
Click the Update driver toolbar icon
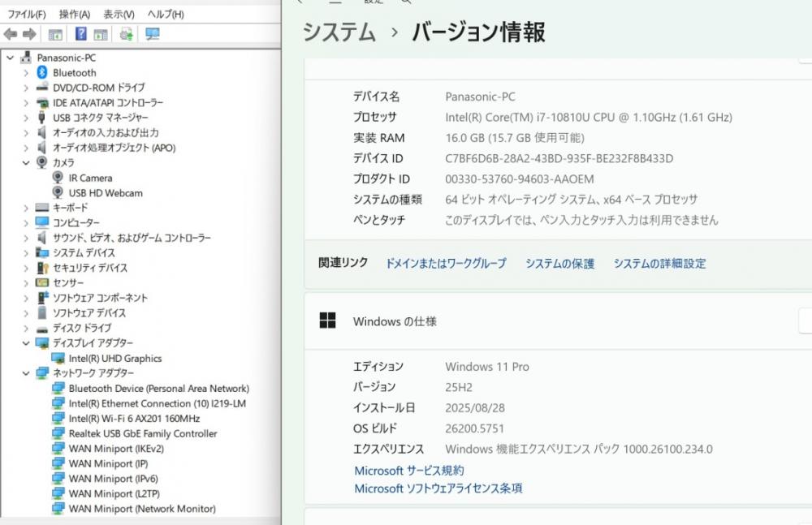[127, 34]
